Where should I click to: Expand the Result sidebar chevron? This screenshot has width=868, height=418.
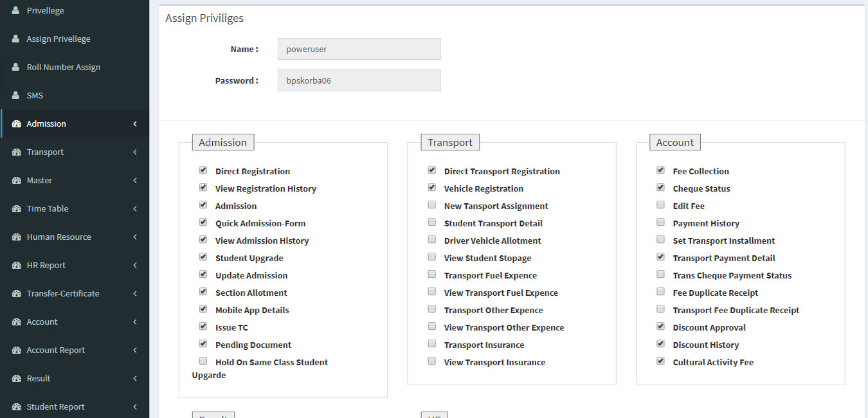pos(135,379)
